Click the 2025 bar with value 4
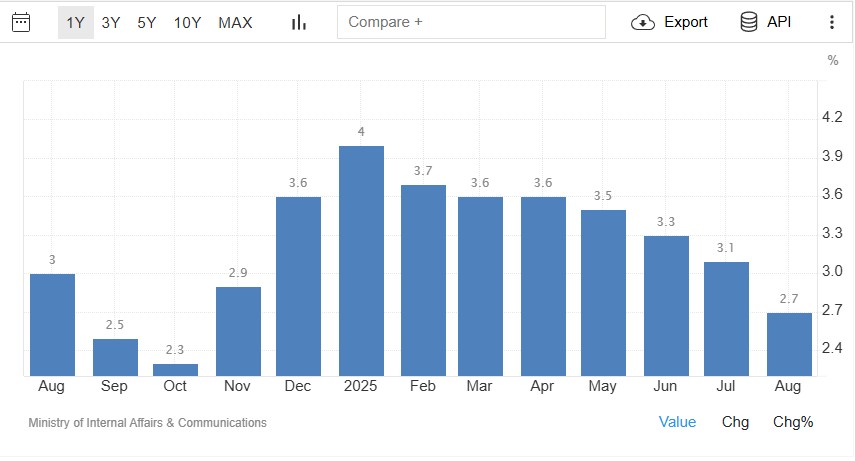The height and width of the screenshot is (461, 855). click(x=361, y=261)
